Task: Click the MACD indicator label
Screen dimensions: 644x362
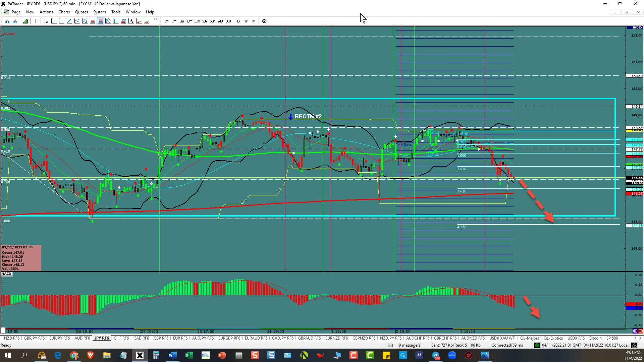Action: [x=6, y=274]
